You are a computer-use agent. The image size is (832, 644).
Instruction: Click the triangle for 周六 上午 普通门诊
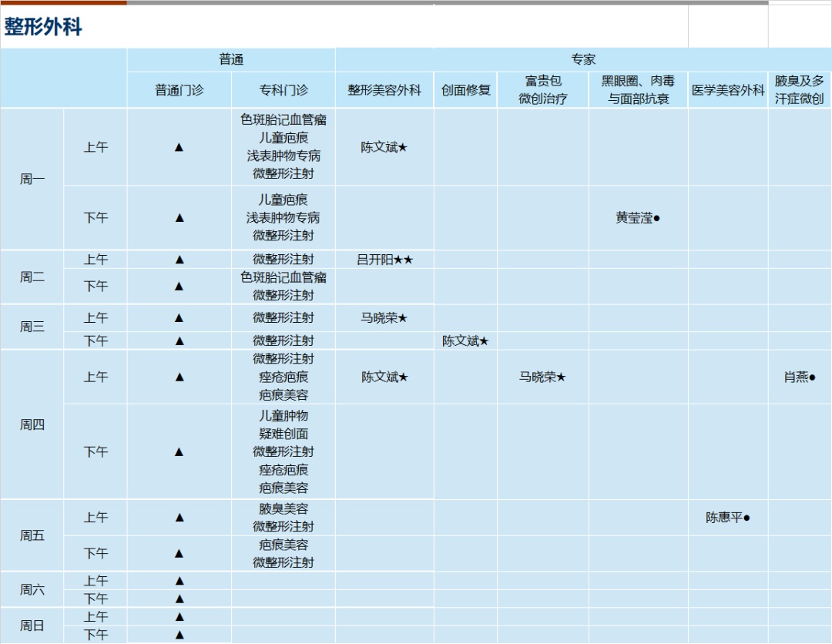[179, 581]
